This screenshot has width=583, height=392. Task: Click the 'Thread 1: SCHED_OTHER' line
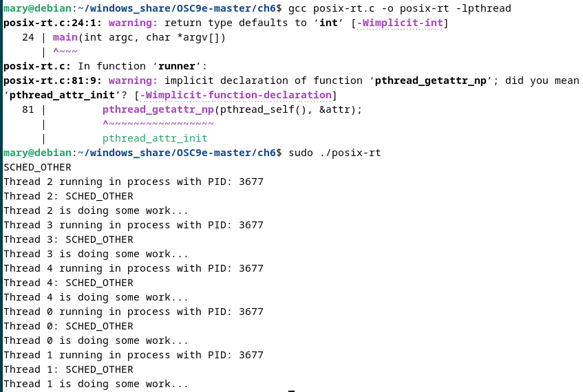[x=68, y=370]
